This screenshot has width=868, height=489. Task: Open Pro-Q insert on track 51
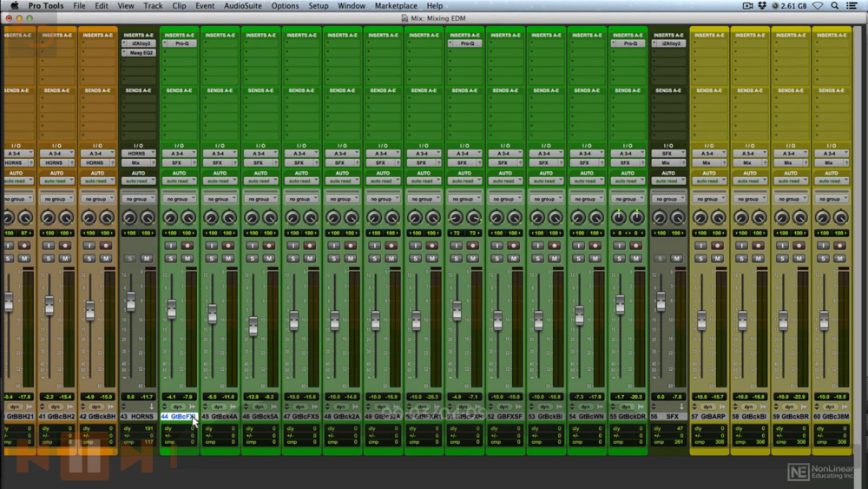[465, 43]
